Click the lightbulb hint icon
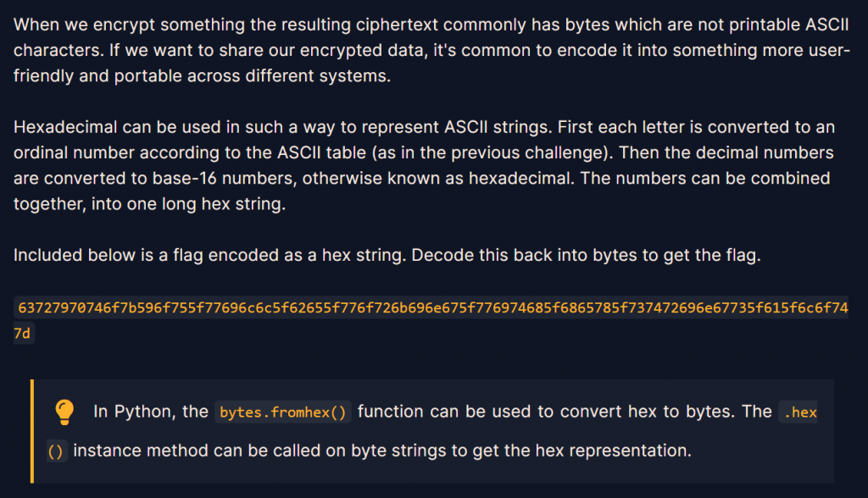The image size is (868, 498). 64,412
